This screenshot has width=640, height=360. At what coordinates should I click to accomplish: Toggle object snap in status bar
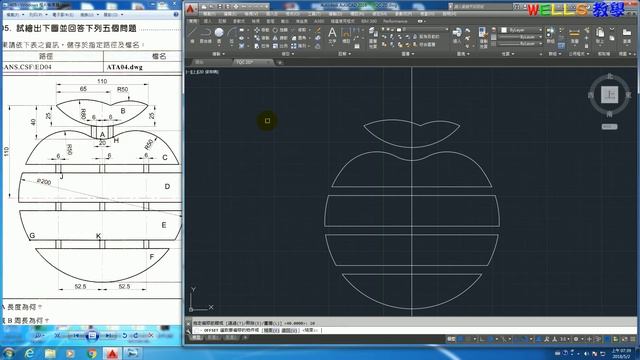pyautogui.click(x=526, y=340)
